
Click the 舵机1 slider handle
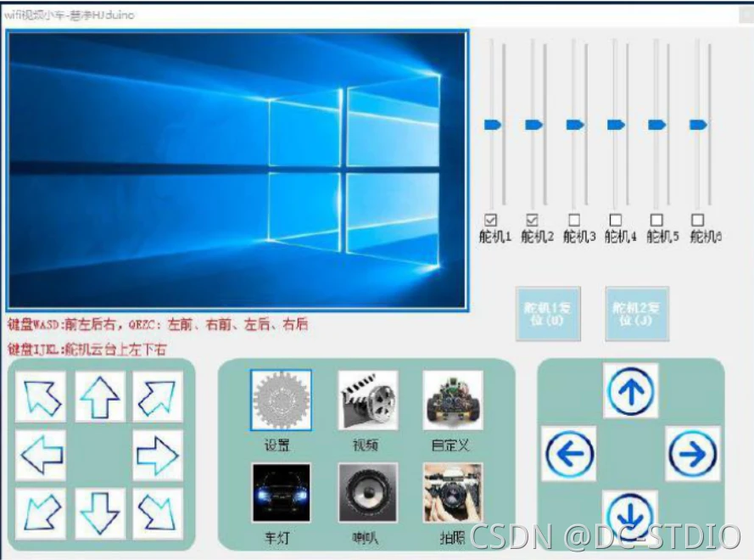pyautogui.click(x=493, y=125)
